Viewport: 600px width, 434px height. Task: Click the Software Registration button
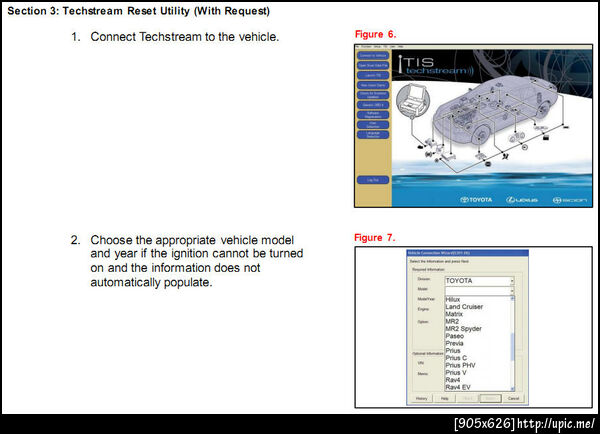(x=373, y=115)
